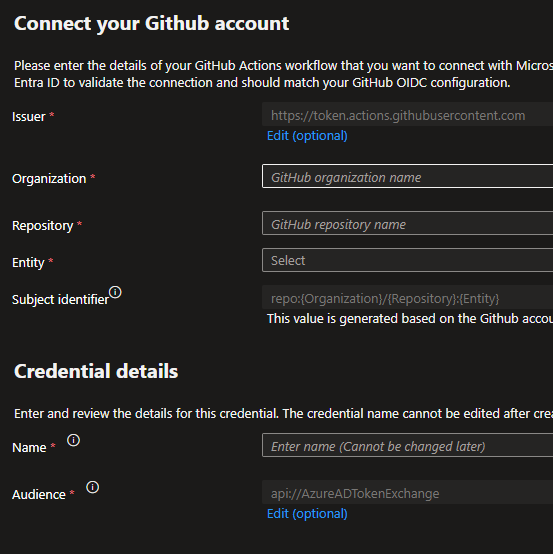Click the info icon beside Audience
Image resolution: width=553 pixels, height=554 pixels.
click(x=93, y=487)
